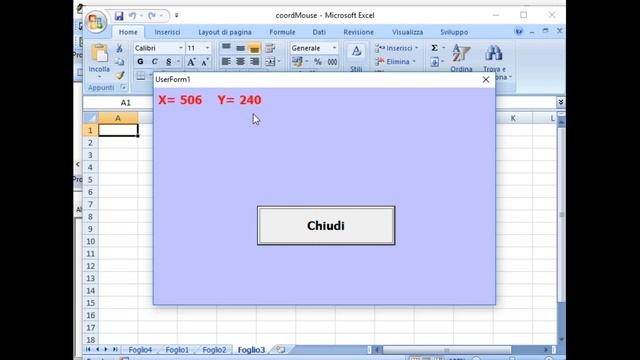The height and width of the screenshot is (360, 640).
Task: Customize quick access toolbar dropdown
Action: pos(177,16)
